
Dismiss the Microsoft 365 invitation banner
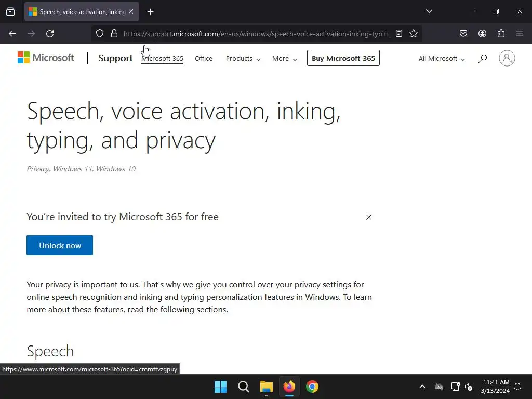pos(369,217)
